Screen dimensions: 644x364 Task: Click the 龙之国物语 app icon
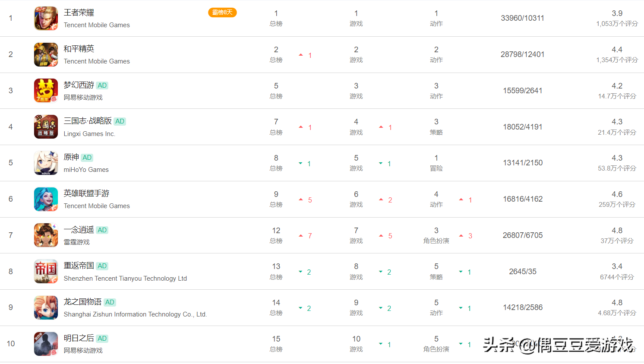pyautogui.click(x=46, y=307)
